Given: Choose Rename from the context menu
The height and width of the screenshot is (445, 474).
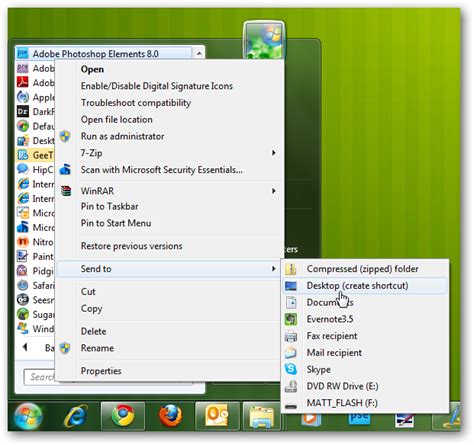Looking at the screenshot, I should click(x=97, y=348).
